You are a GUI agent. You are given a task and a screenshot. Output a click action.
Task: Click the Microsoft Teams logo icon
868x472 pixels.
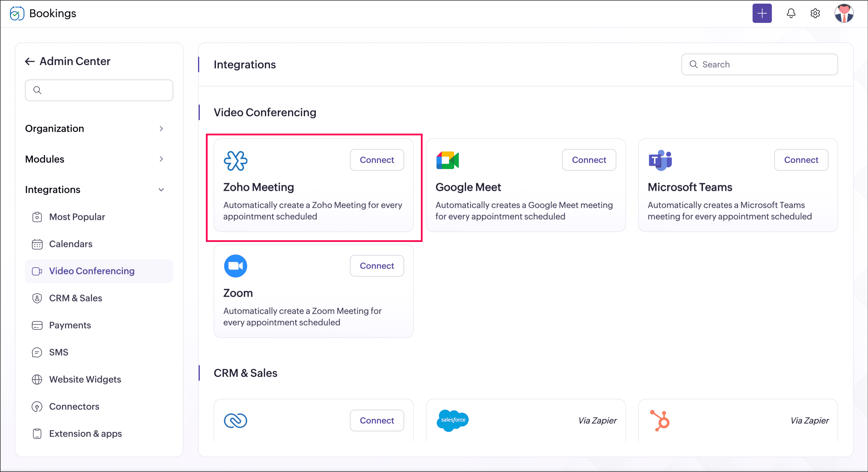[660, 160]
